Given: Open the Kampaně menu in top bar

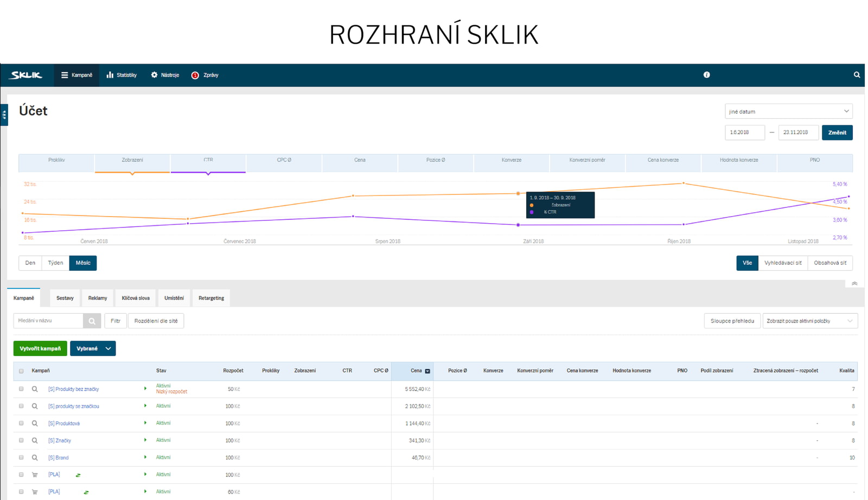Looking at the screenshot, I should click(76, 75).
